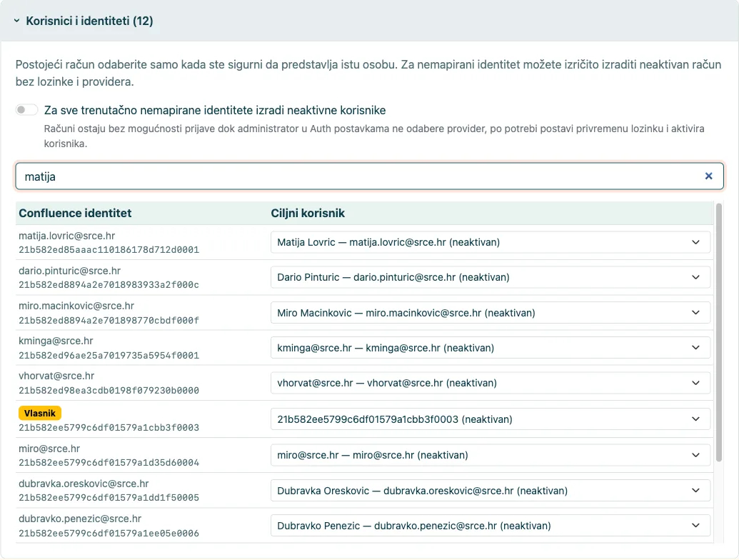
Task: Select dubravka.oreskovic@srce.hr identity text
Action: pyautogui.click(x=84, y=483)
